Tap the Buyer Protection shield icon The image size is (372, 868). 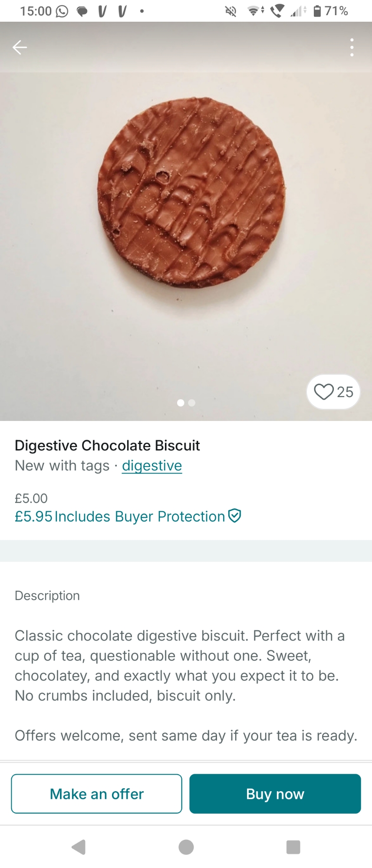(x=234, y=516)
